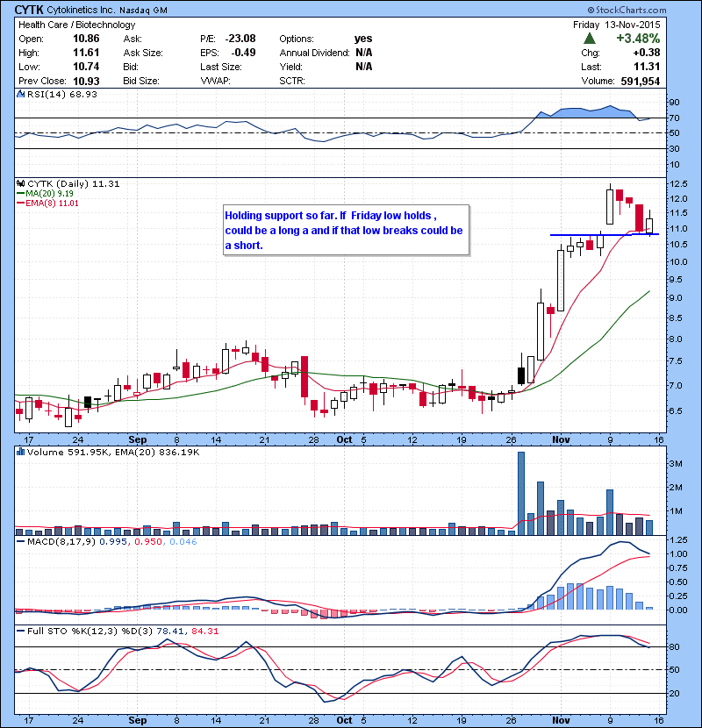The image size is (702, 728).
Task: Click the Last price 11.31 in header
Action: point(647,67)
